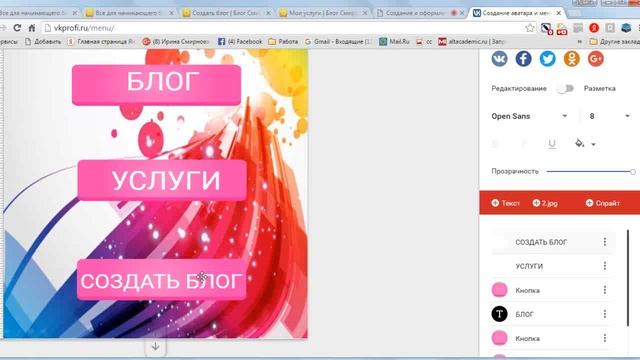The width and height of the screenshot is (640, 360).
Task: Select the УСЛУГИ button on canvas
Action: point(162,180)
